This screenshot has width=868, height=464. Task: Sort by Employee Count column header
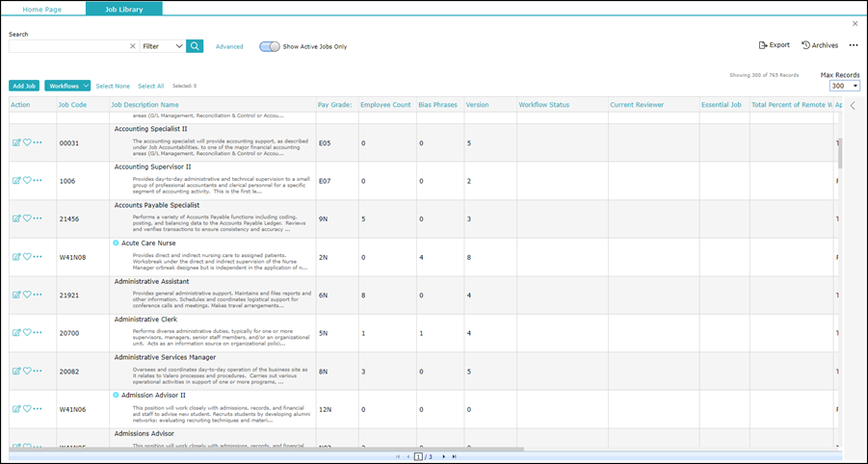coord(385,105)
